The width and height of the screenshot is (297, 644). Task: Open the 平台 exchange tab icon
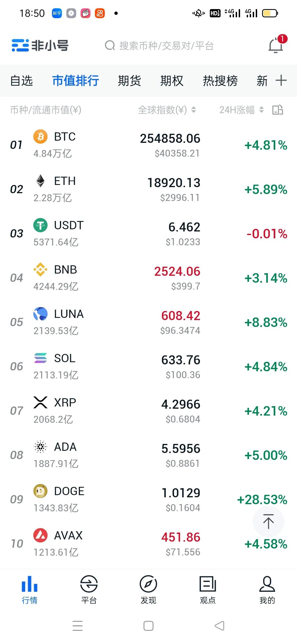click(89, 583)
